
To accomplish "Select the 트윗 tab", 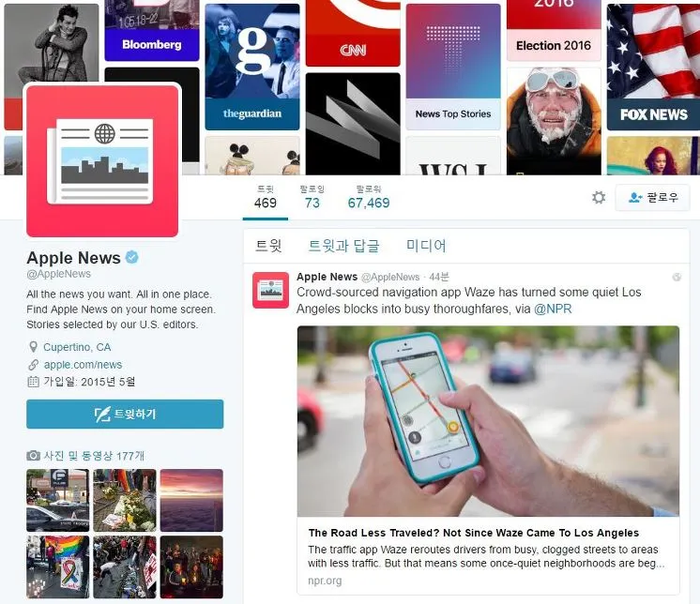I will pos(268,246).
